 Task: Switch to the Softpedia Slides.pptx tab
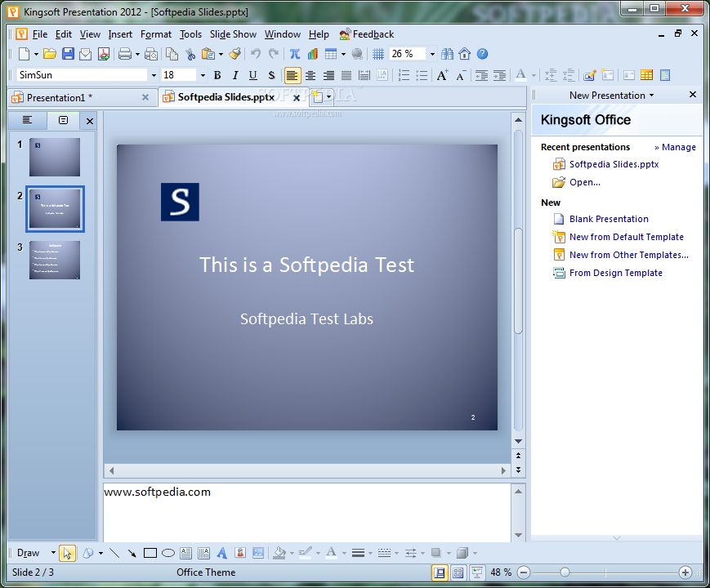(x=231, y=97)
